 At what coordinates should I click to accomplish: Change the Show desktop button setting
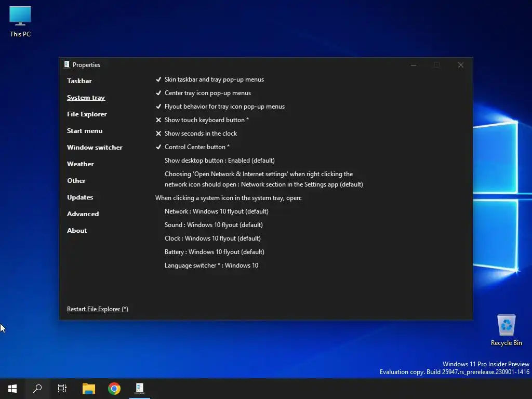point(220,161)
